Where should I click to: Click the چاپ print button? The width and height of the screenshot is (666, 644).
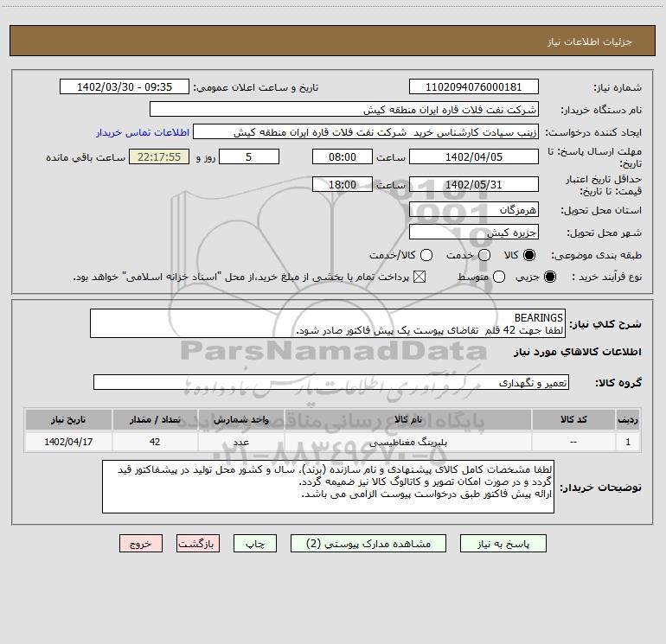tap(255, 544)
